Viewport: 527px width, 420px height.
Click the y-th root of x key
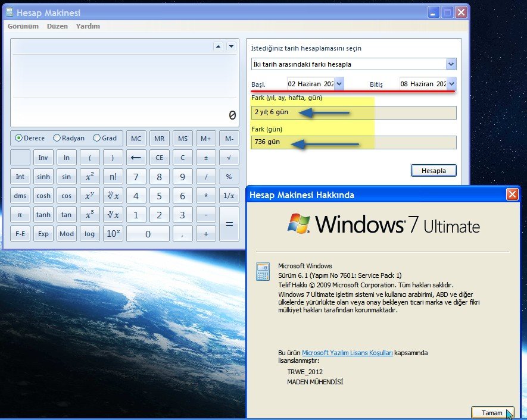pyautogui.click(x=113, y=196)
